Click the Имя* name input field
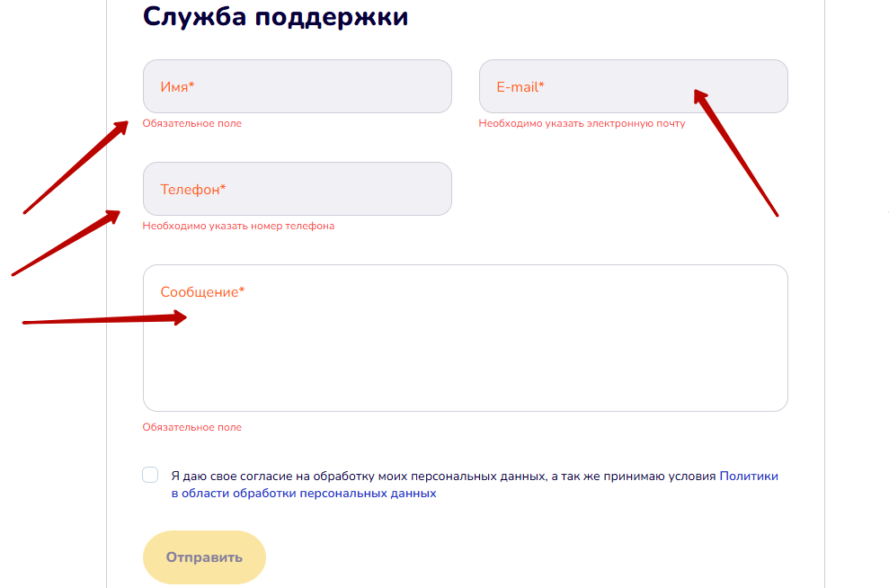Screen dimensions: 889x588 [x=298, y=86]
